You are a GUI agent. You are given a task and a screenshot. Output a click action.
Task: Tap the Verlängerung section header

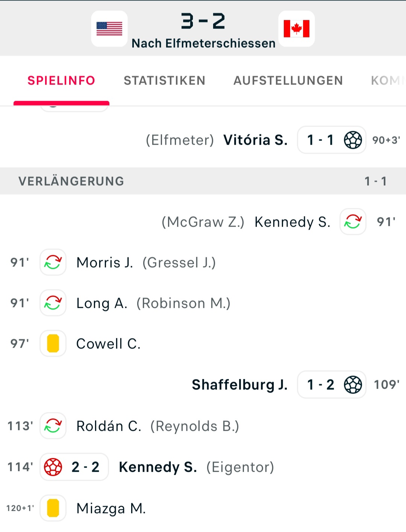[203, 181]
